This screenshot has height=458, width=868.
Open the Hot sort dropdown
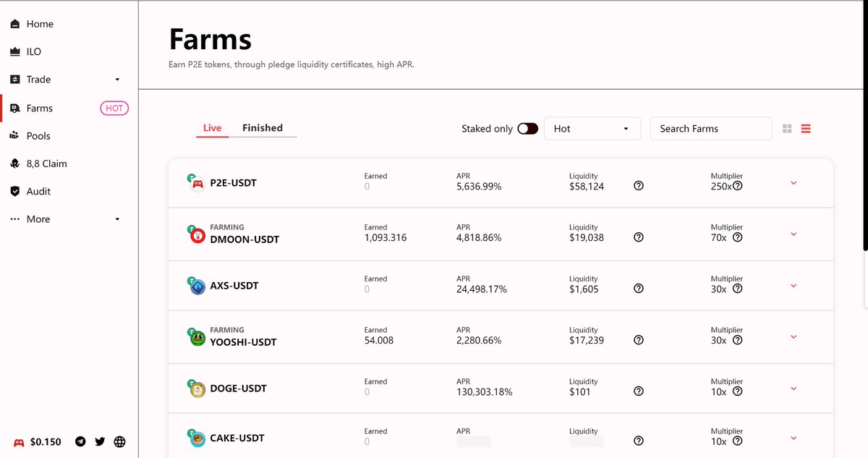coord(592,129)
